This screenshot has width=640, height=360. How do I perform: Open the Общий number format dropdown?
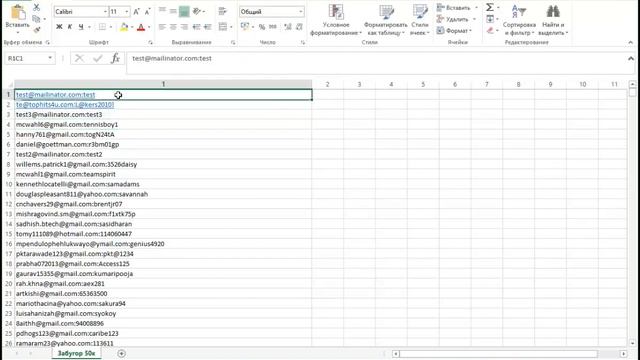(301, 12)
